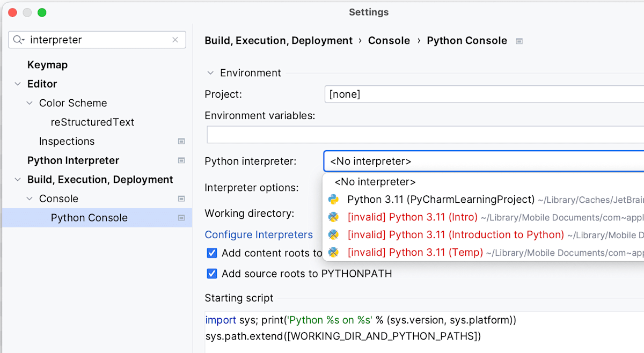Click the settings search field containing 'interpreter'
Screen dimensions: 644x353
97,40
